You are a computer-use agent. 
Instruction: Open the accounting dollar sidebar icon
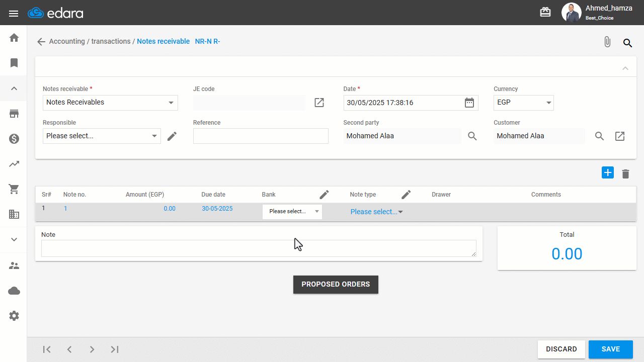click(x=14, y=139)
